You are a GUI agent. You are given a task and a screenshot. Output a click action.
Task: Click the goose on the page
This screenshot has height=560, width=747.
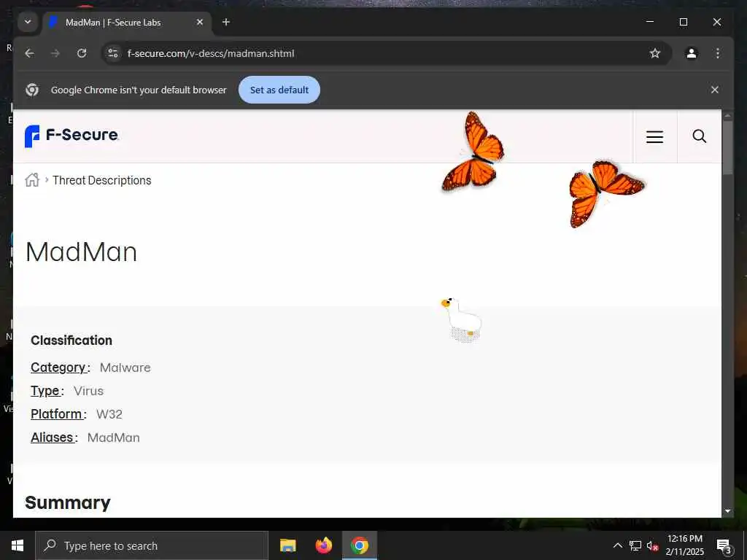tap(462, 319)
